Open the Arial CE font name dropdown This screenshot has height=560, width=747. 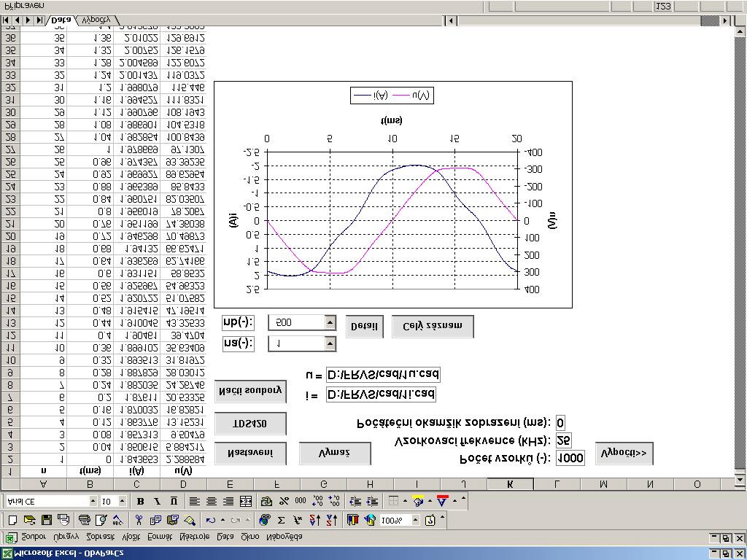(x=93, y=501)
